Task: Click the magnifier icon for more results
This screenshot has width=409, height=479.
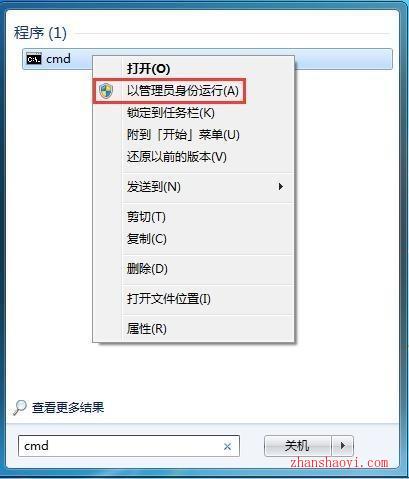Action: click(x=20, y=407)
